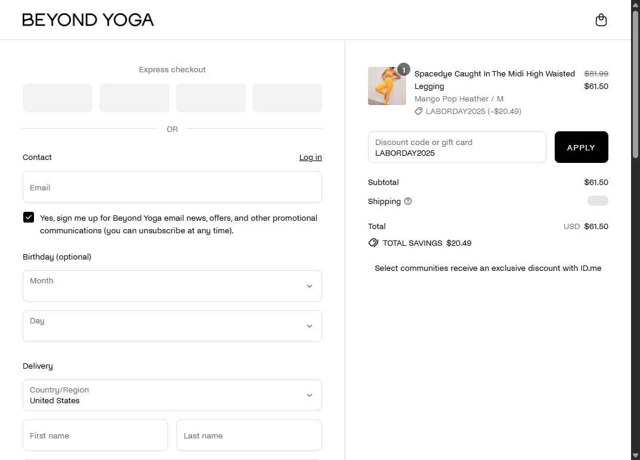Click the Shipping help question icon

[408, 201]
